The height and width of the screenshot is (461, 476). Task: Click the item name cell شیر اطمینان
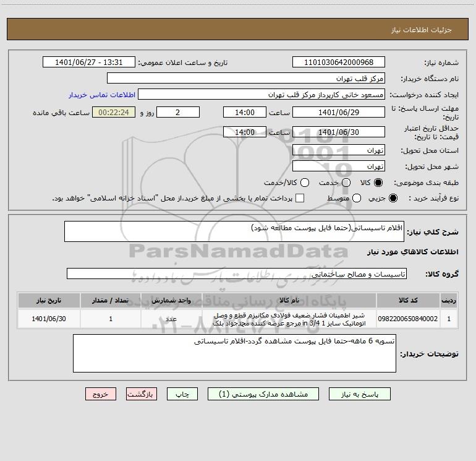tap(289, 319)
